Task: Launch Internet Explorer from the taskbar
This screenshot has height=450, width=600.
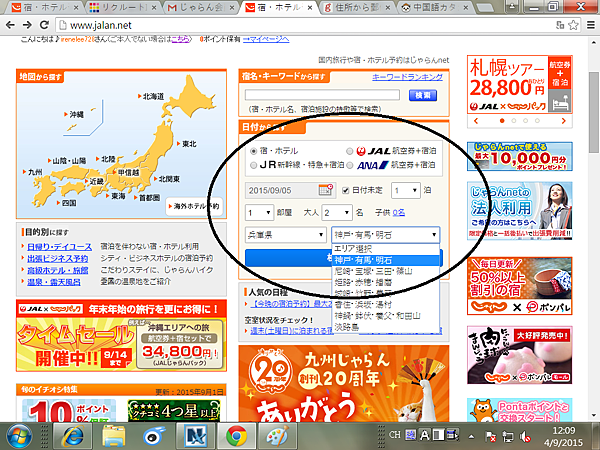Action: tap(72, 436)
